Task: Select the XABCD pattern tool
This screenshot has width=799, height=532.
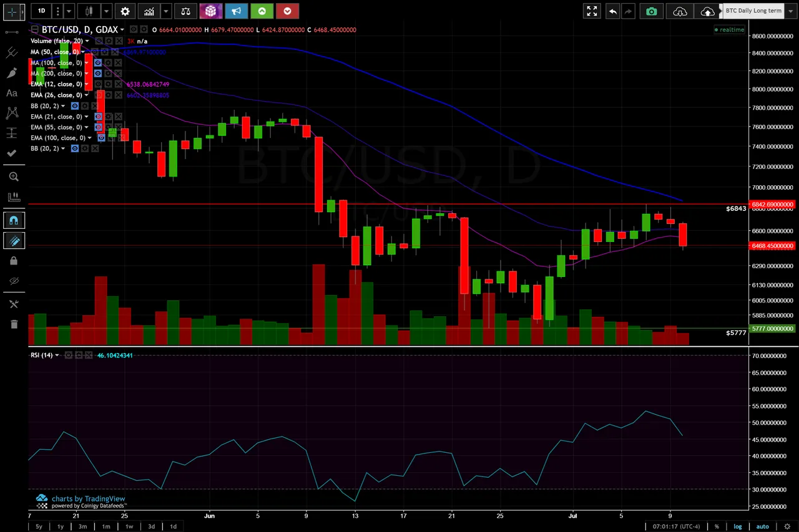Action: [12, 113]
